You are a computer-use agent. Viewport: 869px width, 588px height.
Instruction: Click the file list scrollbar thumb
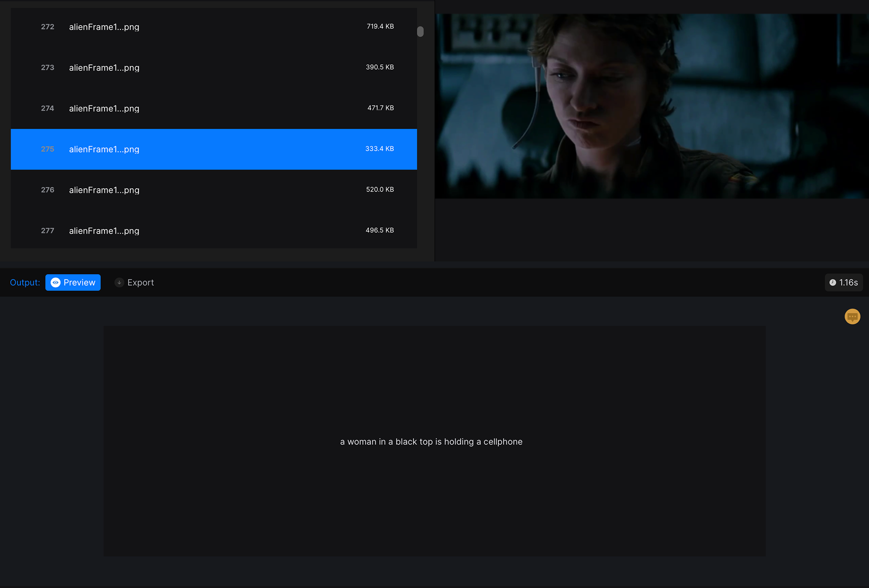[420, 32]
